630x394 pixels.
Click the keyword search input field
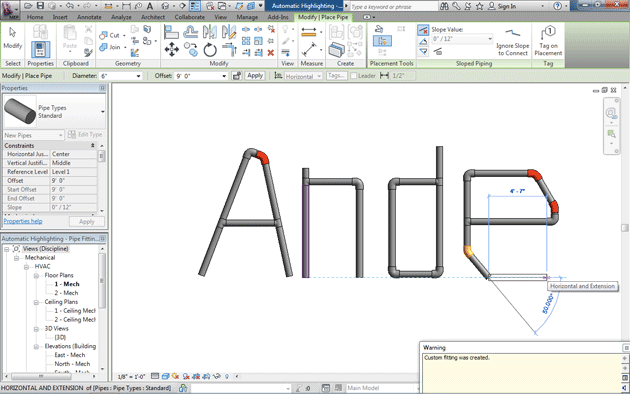tap(393, 6)
